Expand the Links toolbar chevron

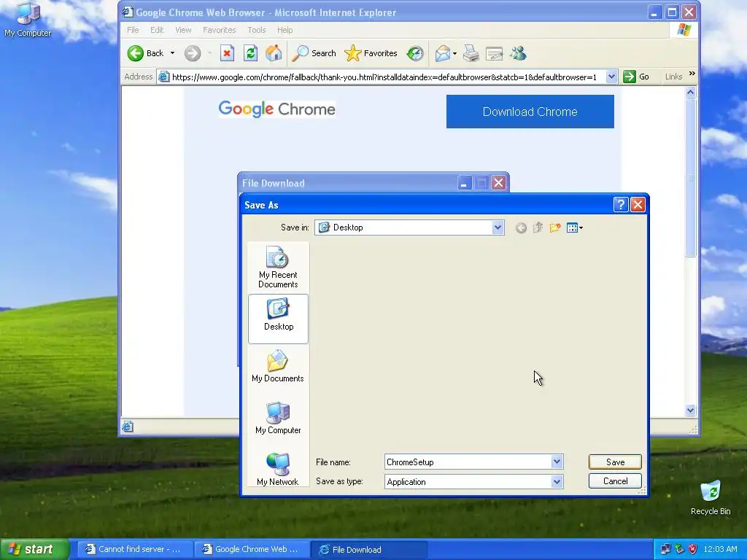pos(692,74)
